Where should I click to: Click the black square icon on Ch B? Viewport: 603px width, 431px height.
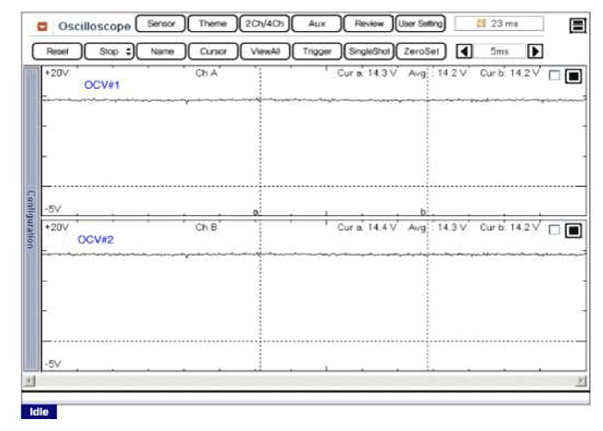(x=574, y=230)
